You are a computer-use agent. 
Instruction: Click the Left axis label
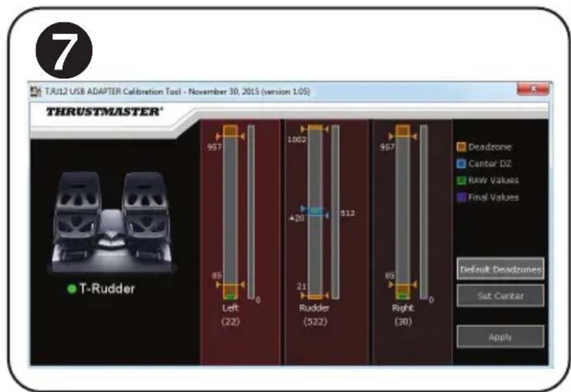pos(231,308)
